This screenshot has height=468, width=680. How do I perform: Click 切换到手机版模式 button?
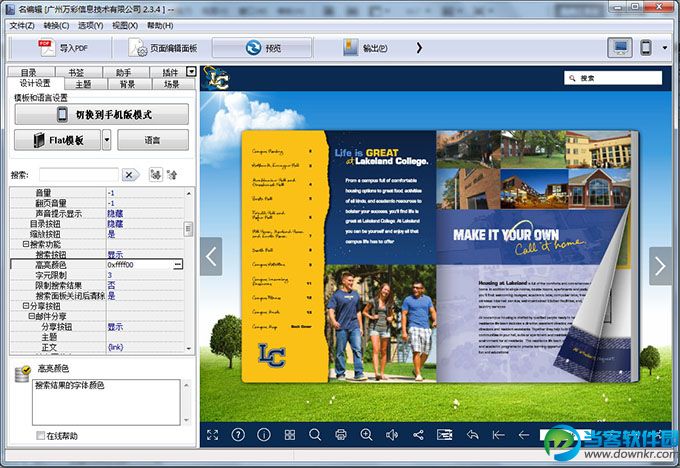pyautogui.click(x=101, y=115)
